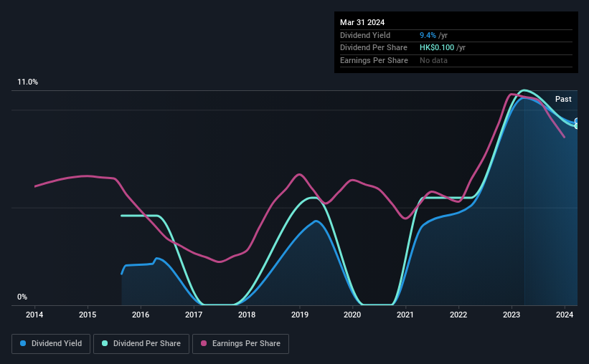Toggle the Dividend Per Share legend button
Screen dimensions: 589x364
(x=141, y=343)
